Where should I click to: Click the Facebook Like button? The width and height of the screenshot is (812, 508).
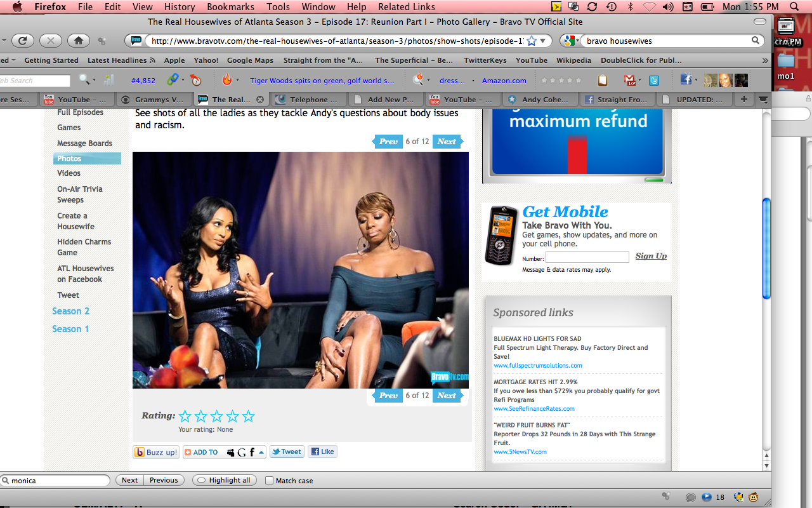coord(322,452)
